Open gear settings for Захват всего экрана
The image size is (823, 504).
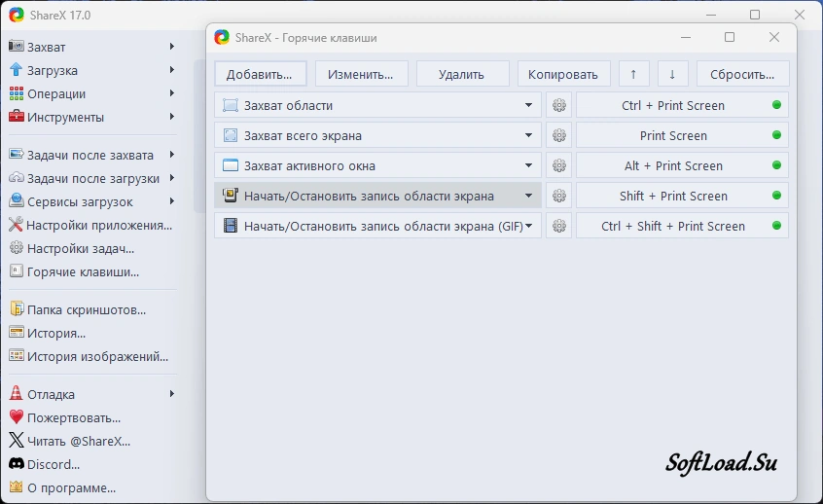click(559, 135)
